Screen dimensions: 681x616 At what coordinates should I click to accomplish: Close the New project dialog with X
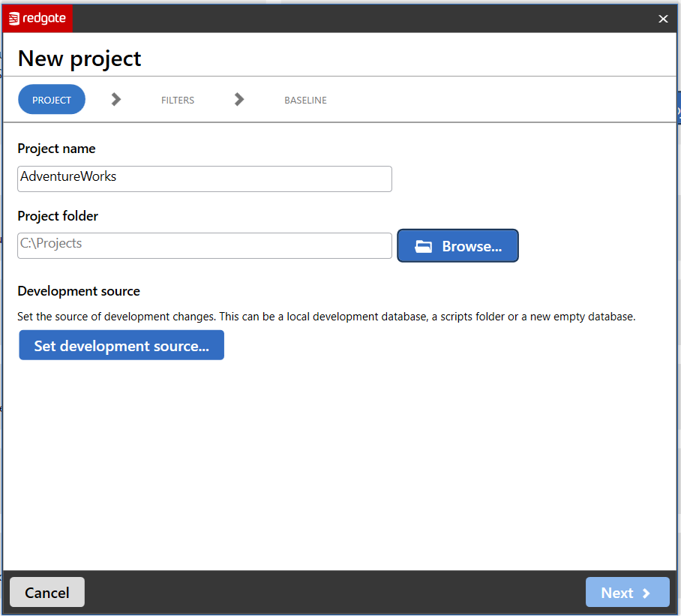click(663, 19)
